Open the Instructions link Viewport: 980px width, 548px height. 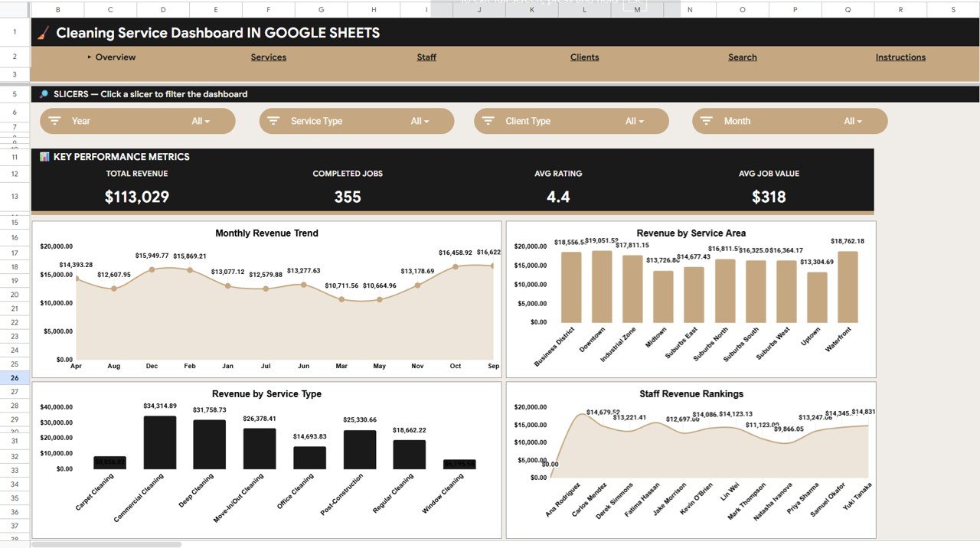900,57
